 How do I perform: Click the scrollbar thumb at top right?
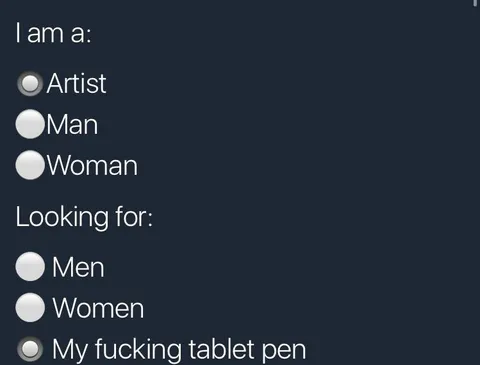tap(475, 3)
